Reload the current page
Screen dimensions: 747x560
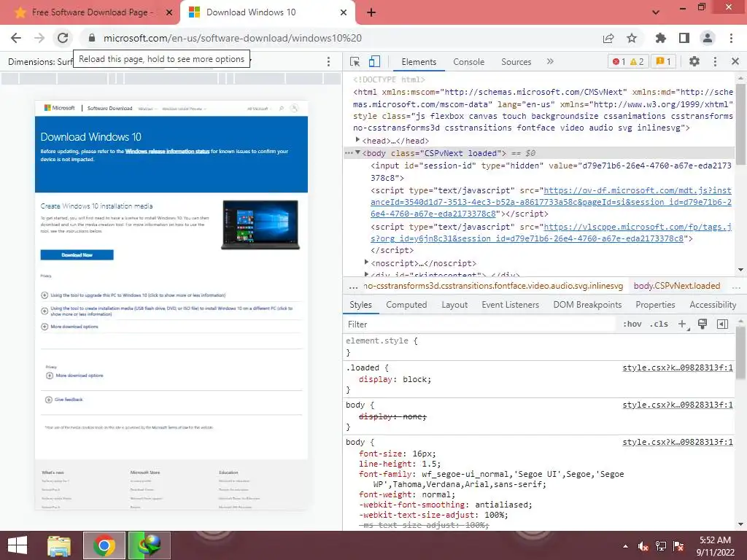(63, 38)
